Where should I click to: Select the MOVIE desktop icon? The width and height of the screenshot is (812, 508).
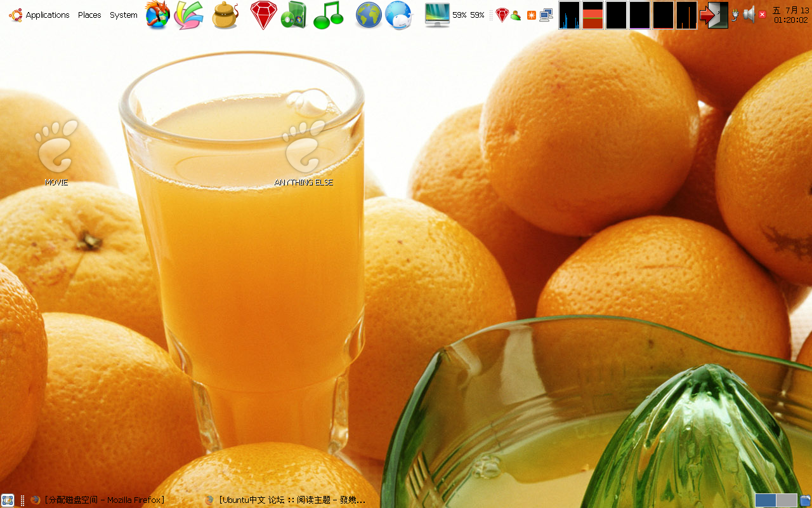tap(56, 153)
